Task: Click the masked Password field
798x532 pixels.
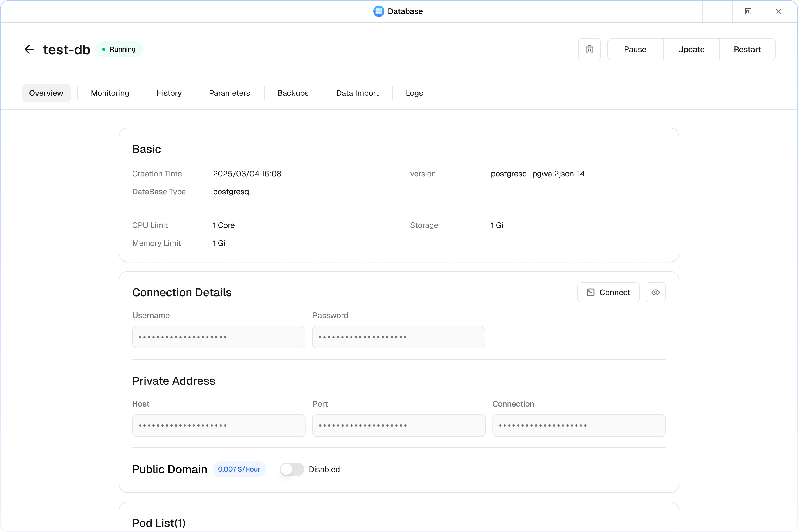Action: coord(398,337)
